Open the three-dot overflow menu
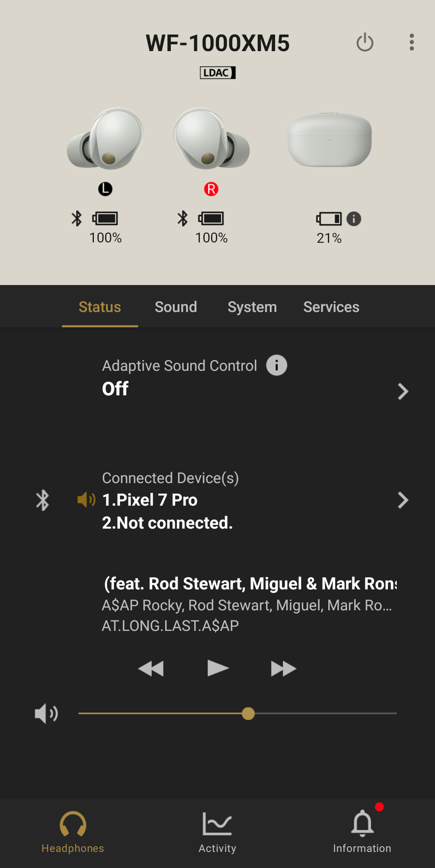 pyautogui.click(x=412, y=42)
